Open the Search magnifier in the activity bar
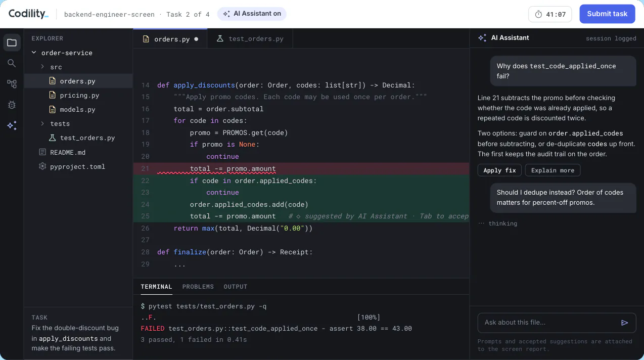 tap(12, 63)
